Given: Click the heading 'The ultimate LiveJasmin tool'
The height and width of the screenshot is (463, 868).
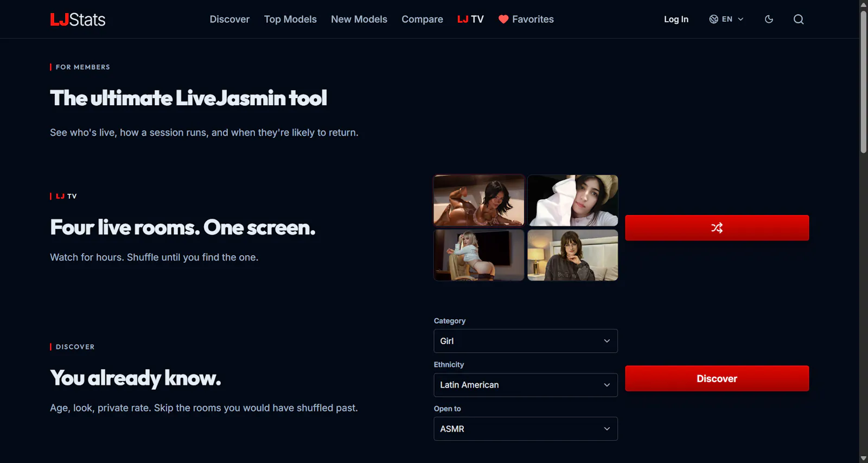Looking at the screenshot, I should [x=188, y=98].
